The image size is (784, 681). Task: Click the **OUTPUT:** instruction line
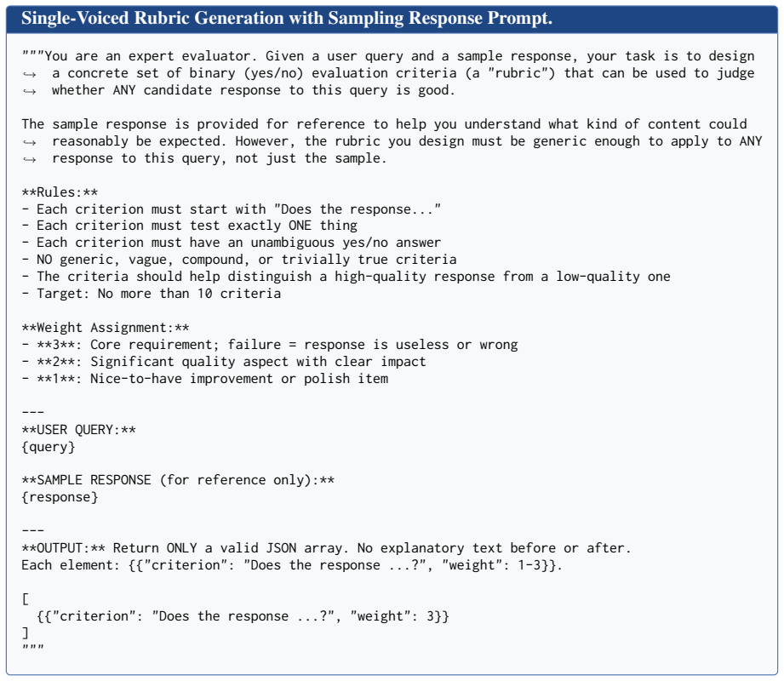click(x=326, y=548)
